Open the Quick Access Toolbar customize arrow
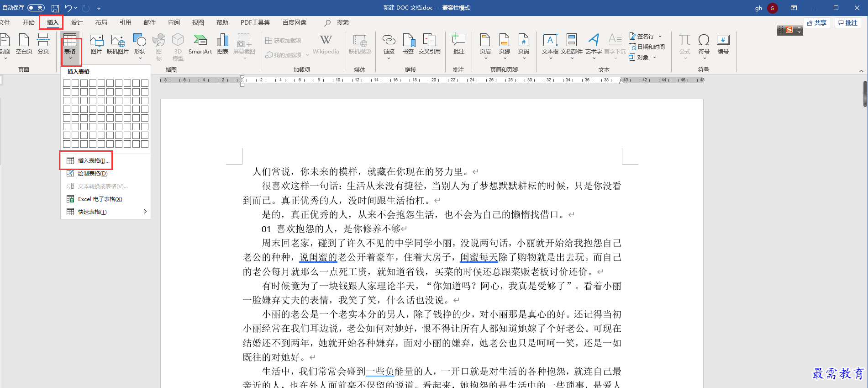This screenshot has height=388, width=868. click(99, 8)
